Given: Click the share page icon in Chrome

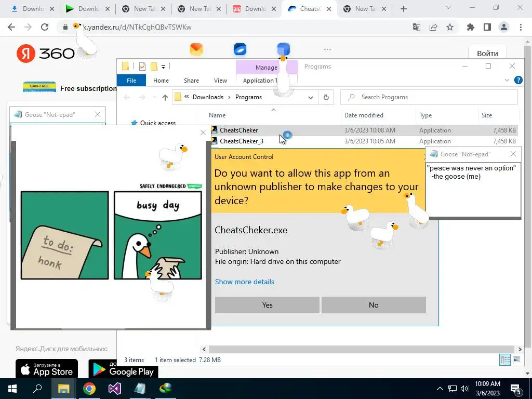Looking at the screenshot, I should pos(433,27).
